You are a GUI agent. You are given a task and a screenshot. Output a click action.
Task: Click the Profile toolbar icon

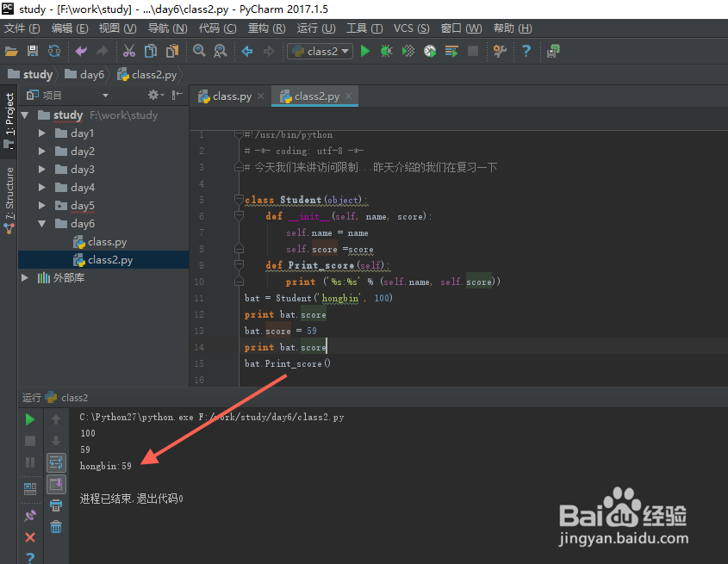(x=430, y=51)
